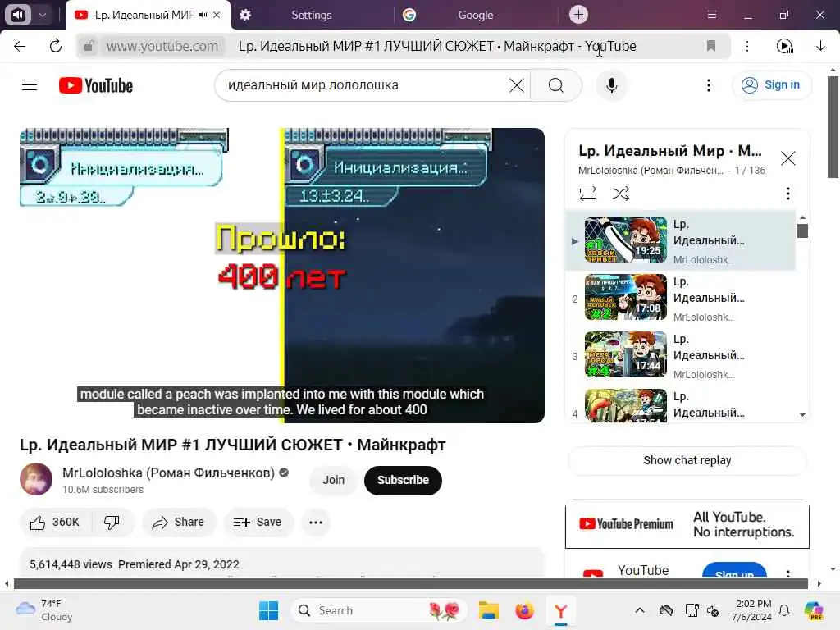Switch to the Settings tab
The image size is (840, 630).
[311, 15]
